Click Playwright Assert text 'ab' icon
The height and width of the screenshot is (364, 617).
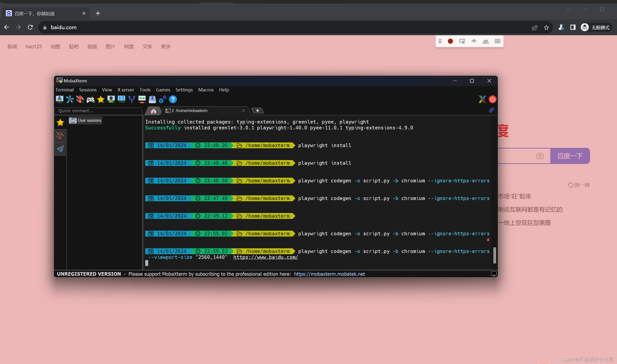click(x=486, y=41)
